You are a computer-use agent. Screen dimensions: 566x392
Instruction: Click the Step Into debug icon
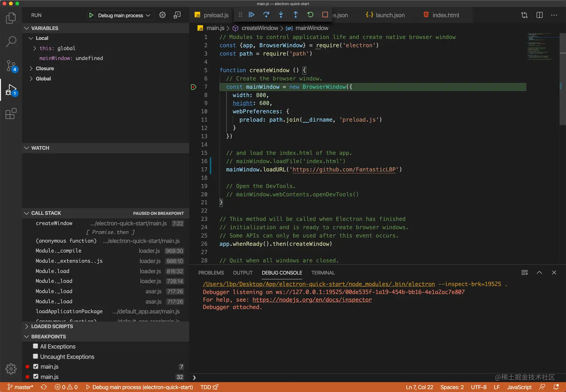(281, 15)
